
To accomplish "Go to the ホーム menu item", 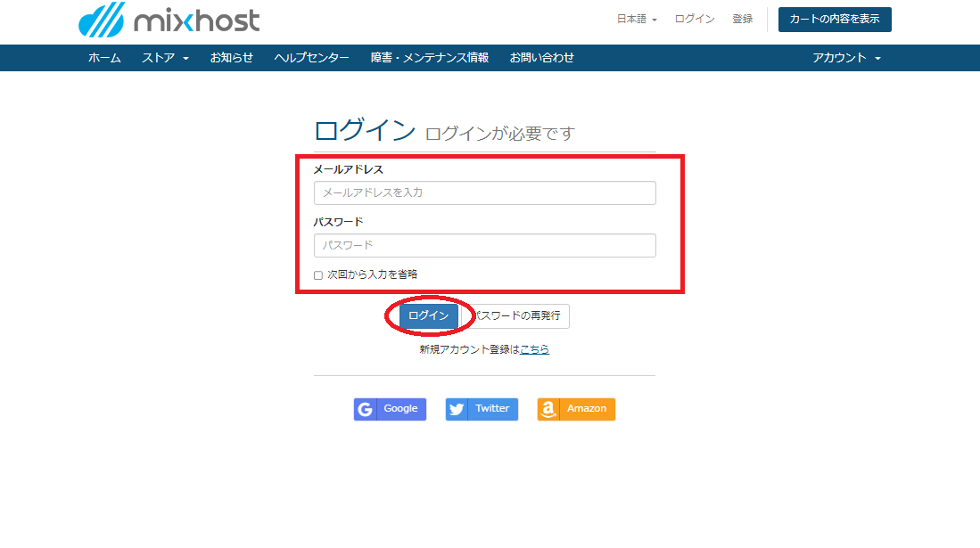I will tap(104, 57).
